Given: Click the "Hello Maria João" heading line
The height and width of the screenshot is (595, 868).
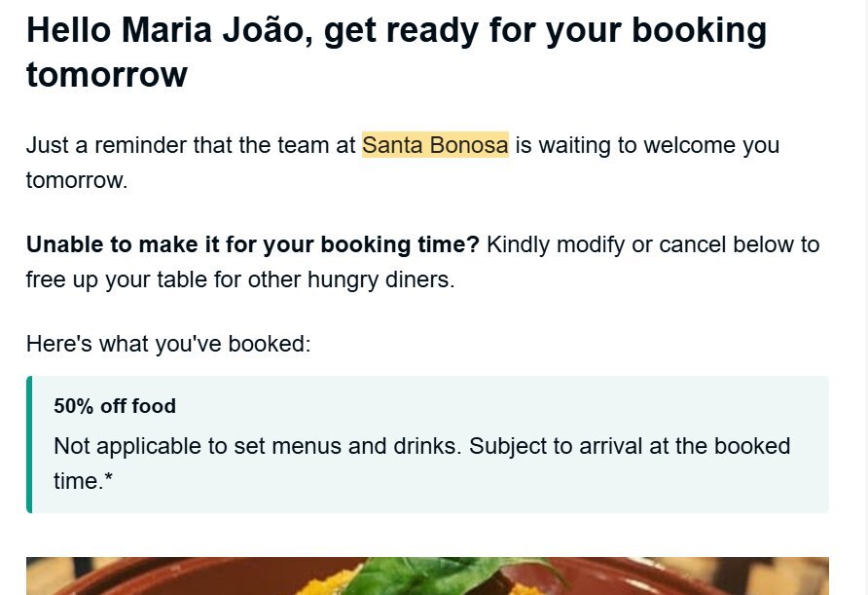Looking at the screenshot, I should click(x=165, y=31).
